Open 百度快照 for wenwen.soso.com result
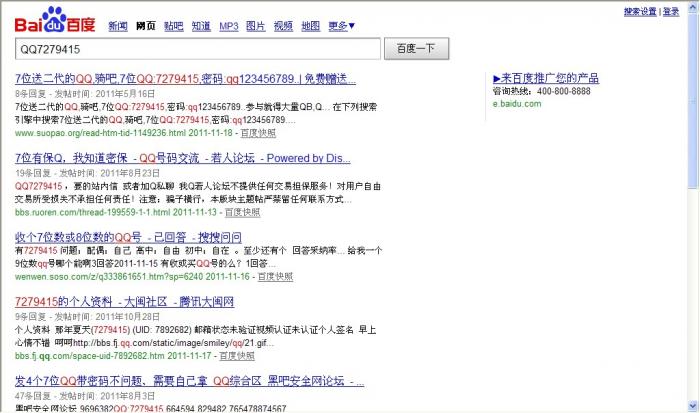 coord(275,277)
